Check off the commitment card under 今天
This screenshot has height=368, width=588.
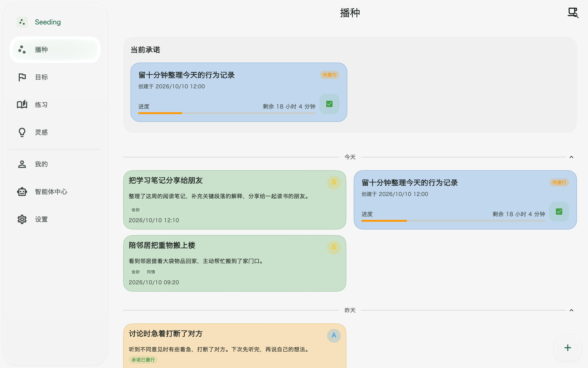coord(559,212)
